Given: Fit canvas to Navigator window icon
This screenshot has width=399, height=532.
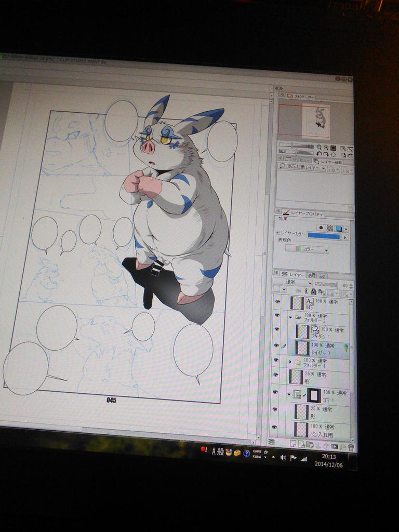Looking at the screenshot, I should click(x=333, y=148).
